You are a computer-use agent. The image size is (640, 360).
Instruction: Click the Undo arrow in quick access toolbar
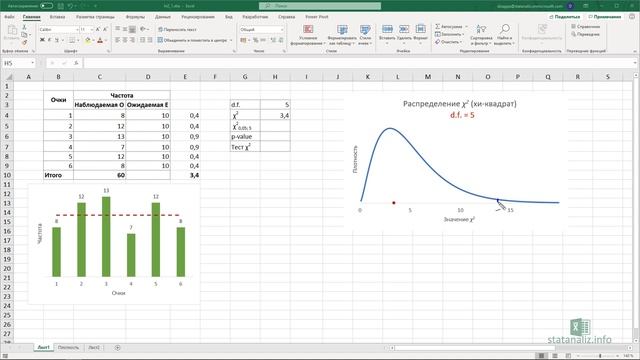tap(71, 6)
